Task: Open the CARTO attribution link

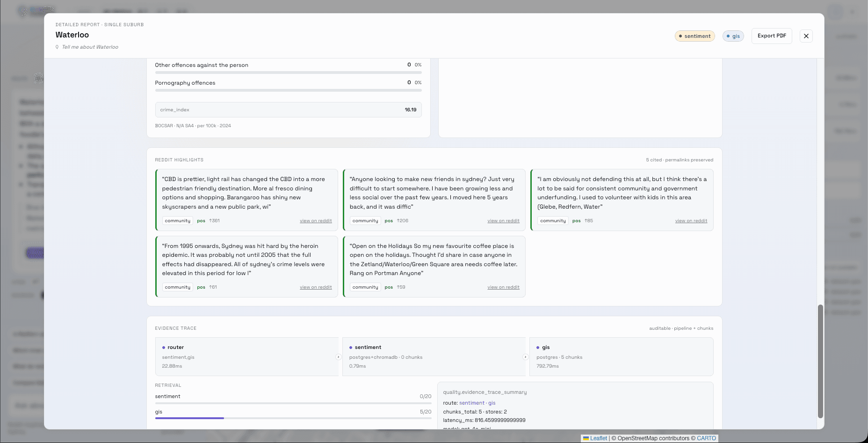Action: coord(706,438)
